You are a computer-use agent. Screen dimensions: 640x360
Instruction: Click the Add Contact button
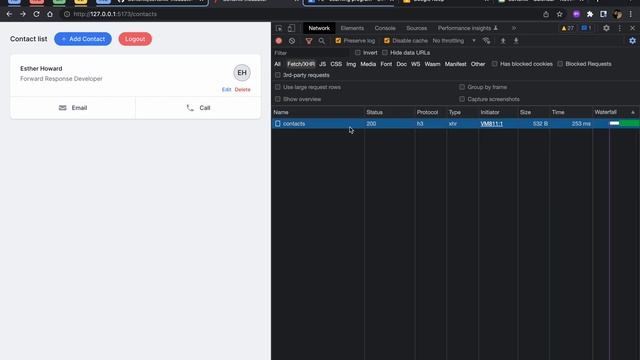tap(83, 39)
